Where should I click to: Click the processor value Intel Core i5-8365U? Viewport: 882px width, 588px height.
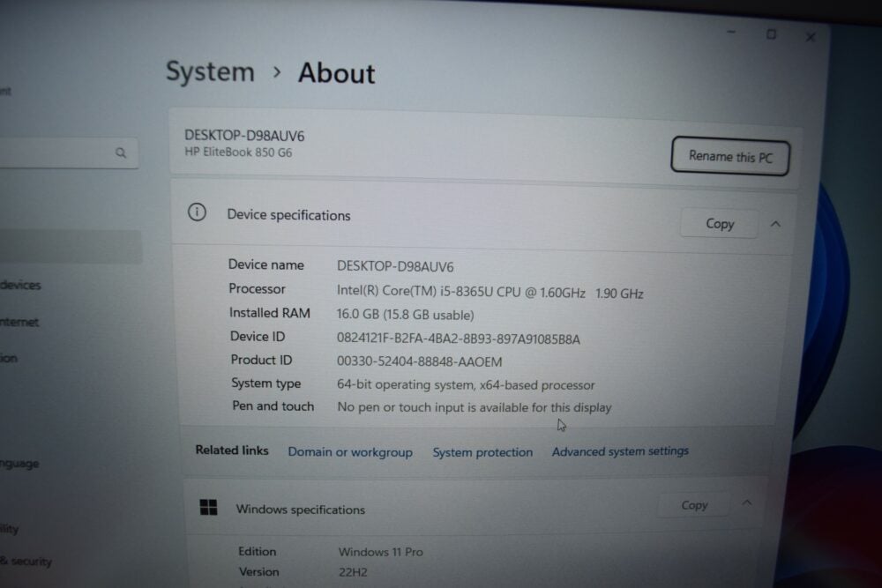490,293
